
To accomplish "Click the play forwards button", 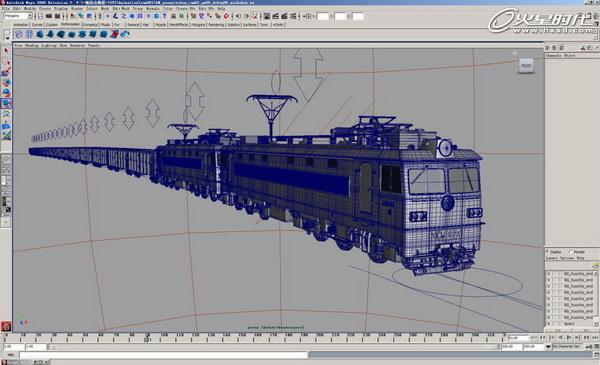I will (569, 337).
